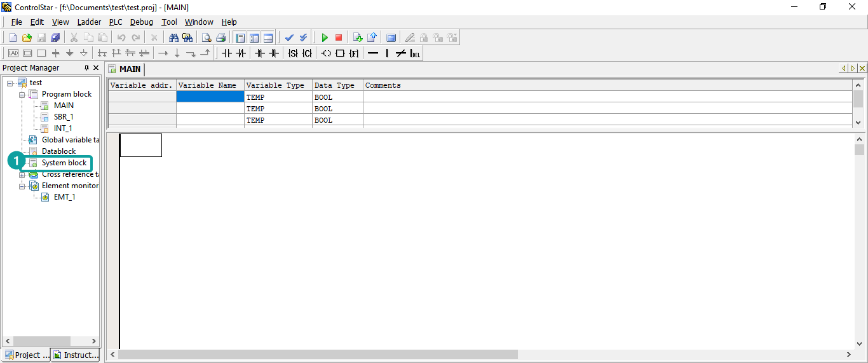
Task: Insert a normally open contact
Action: (226, 53)
